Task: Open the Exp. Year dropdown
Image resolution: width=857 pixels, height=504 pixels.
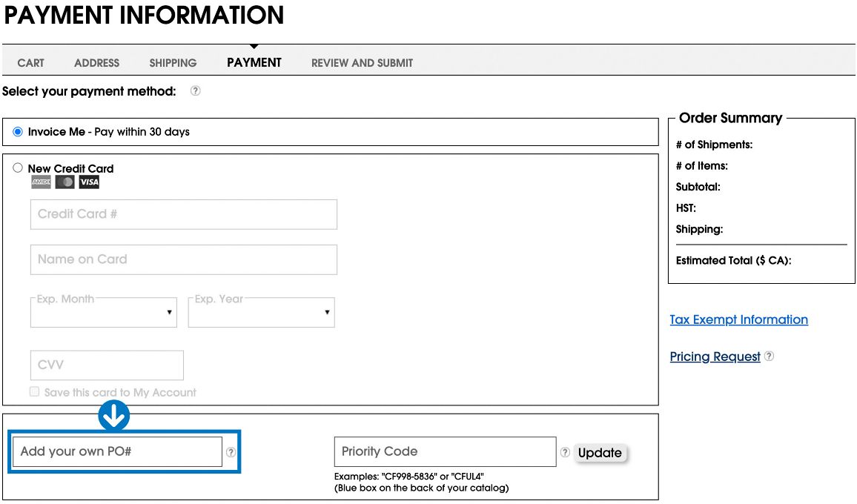Action: pos(261,312)
